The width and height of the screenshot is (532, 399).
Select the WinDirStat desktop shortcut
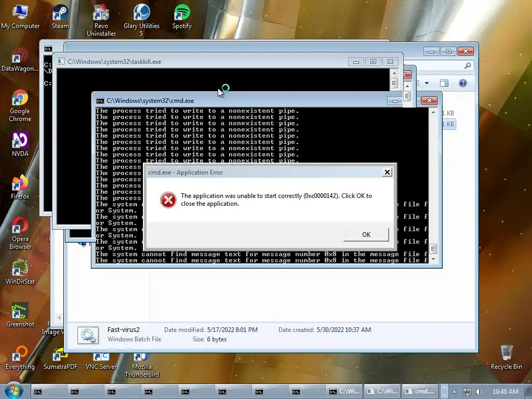20,272
